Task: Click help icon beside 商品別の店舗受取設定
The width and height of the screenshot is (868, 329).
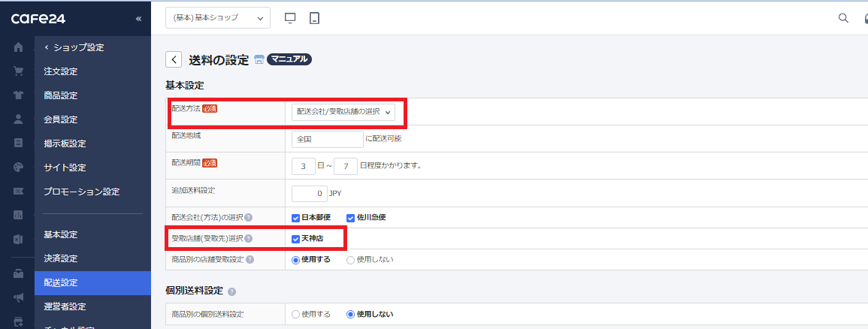Action: [x=250, y=259]
